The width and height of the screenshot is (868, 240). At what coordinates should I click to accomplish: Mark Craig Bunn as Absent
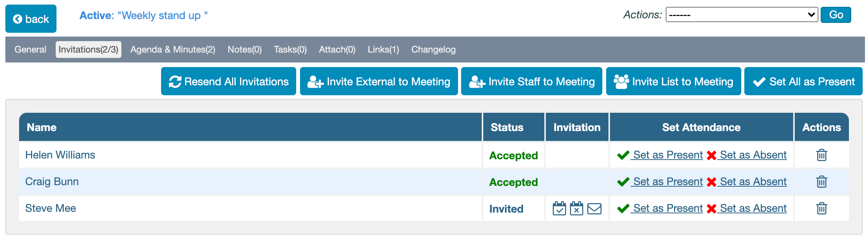point(753,182)
